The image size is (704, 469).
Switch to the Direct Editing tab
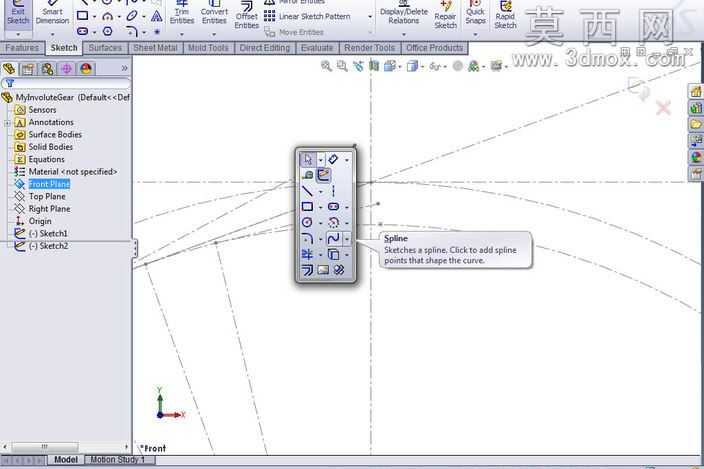(x=264, y=48)
